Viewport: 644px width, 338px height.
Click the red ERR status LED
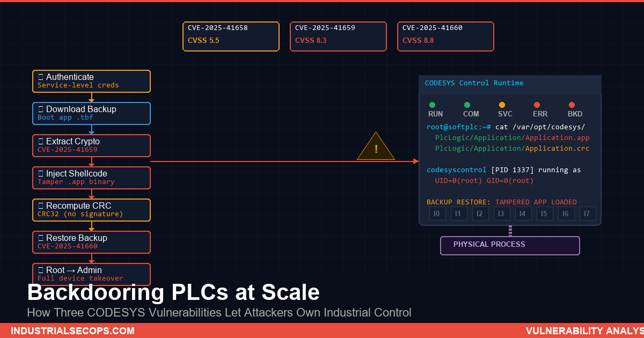tap(537, 105)
